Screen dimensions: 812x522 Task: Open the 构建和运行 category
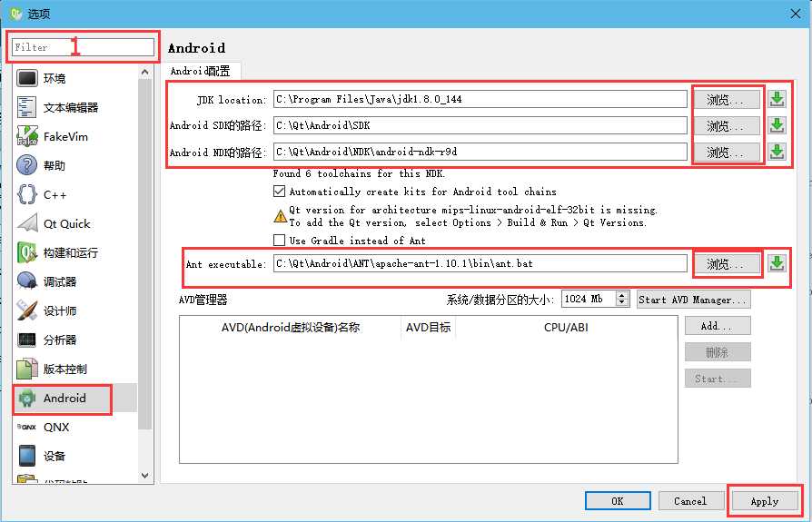75,252
